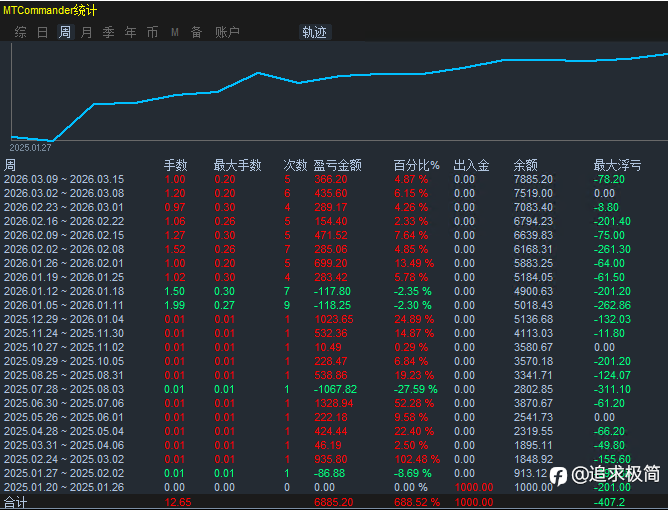Click the 百分比% column header
The image size is (668, 510).
tap(416, 165)
